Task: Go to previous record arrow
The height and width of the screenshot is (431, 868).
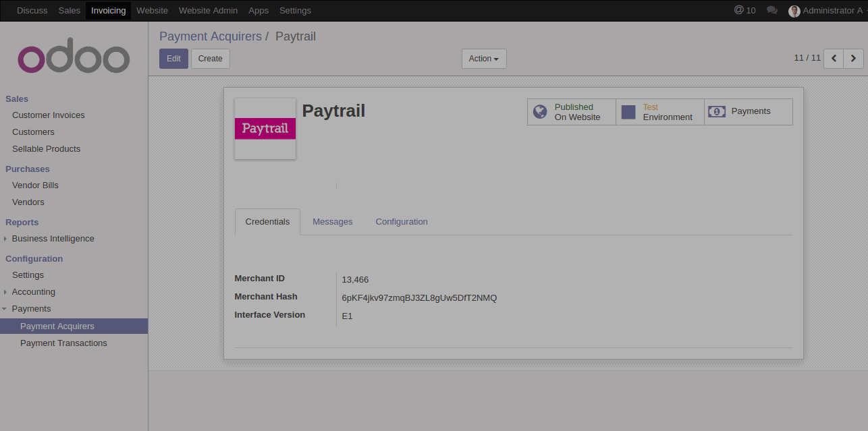Action: 834,58
